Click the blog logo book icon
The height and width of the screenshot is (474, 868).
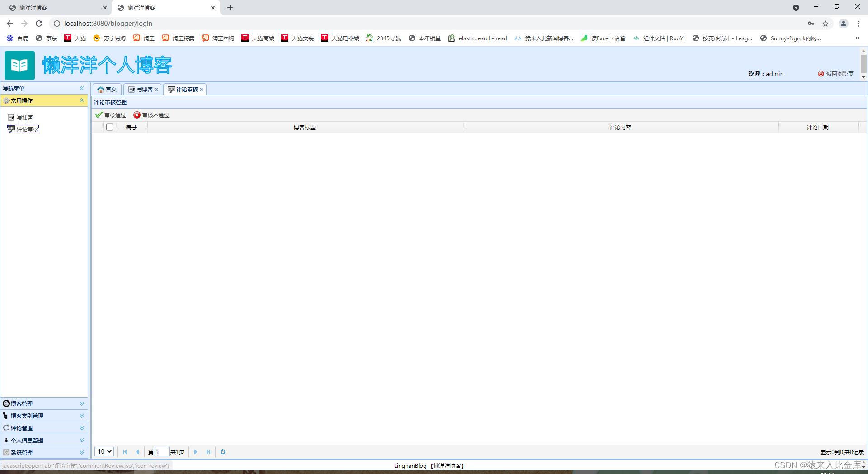19,65
